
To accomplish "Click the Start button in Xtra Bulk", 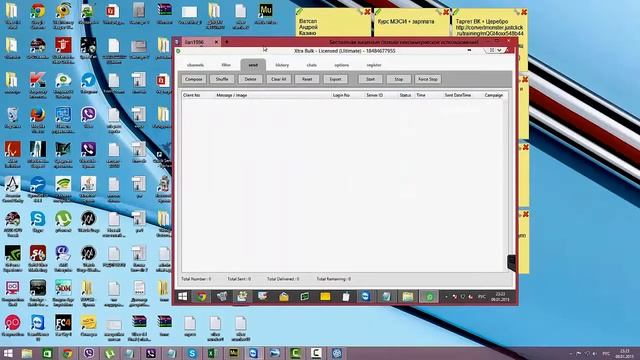I will click(x=370, y=79).
